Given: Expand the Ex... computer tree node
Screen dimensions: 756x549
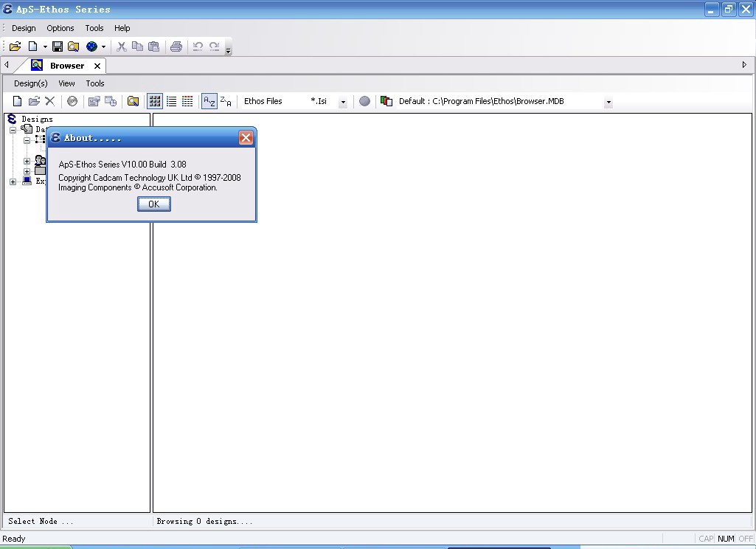Looking at the screenshot, I should point(13,182).
